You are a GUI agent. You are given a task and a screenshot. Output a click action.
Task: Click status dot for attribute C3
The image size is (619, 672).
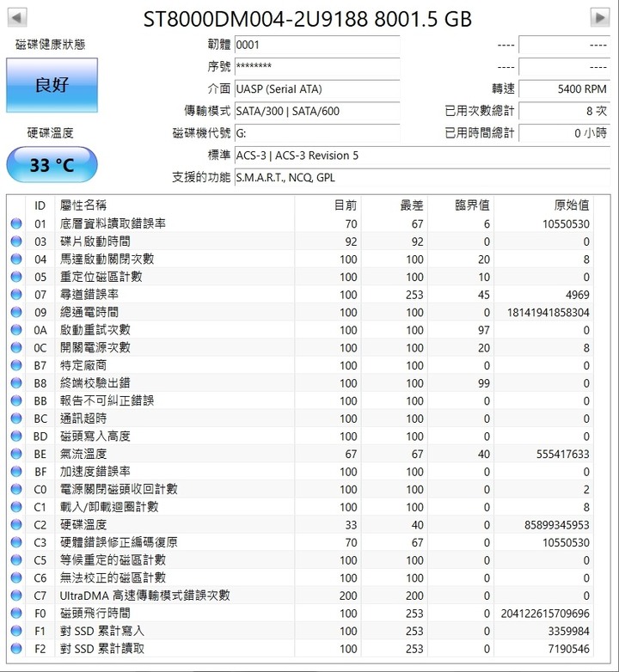(16, 542)
